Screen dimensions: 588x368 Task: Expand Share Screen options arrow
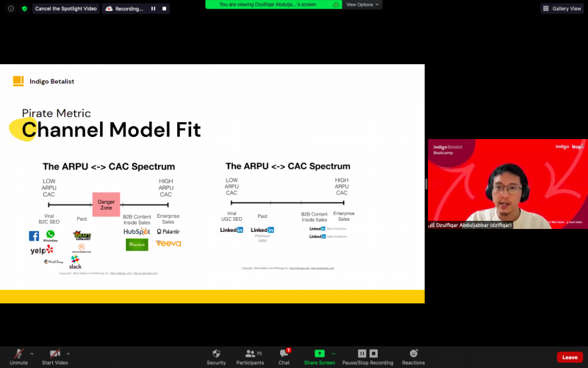334,354
